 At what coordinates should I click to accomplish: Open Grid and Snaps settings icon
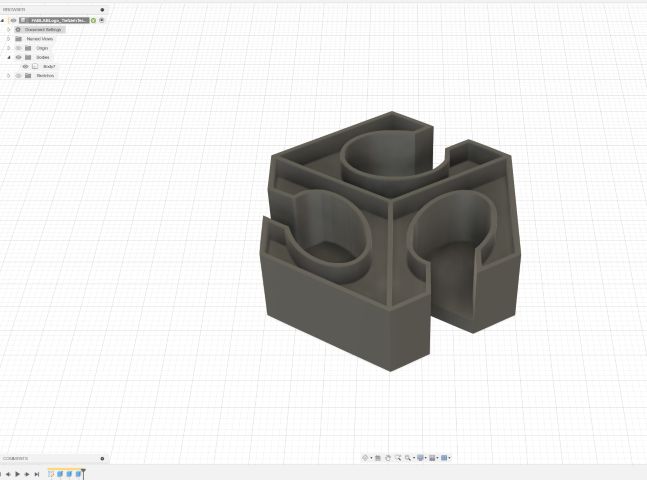432,458
